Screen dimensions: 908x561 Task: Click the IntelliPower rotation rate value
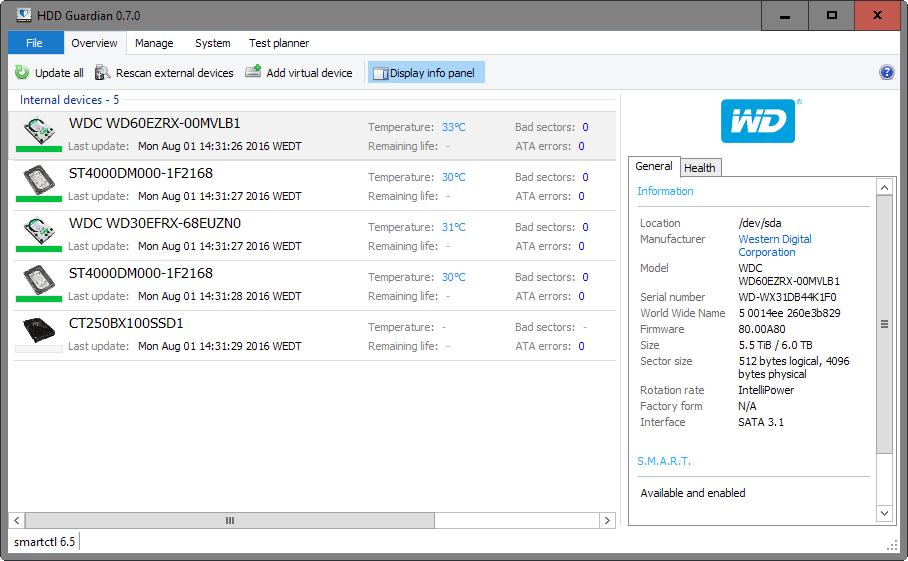click(766, 390)
